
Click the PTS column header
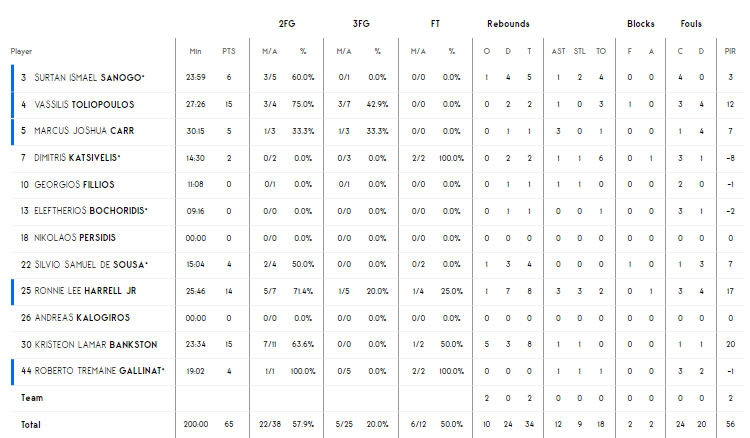point(229,51)
